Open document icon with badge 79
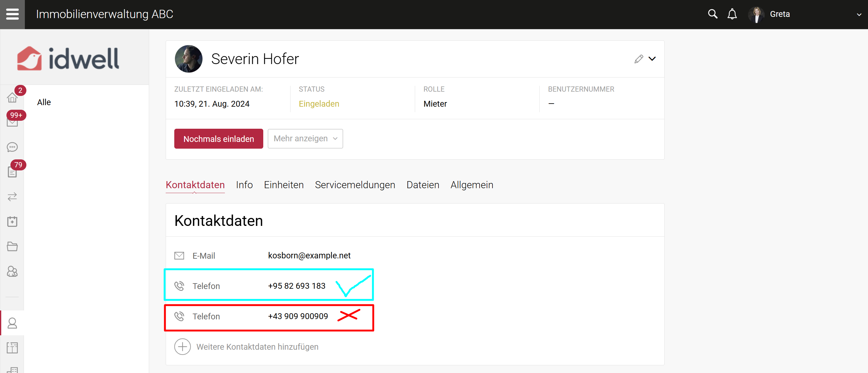Screen dimensions: 868x373 13,172
